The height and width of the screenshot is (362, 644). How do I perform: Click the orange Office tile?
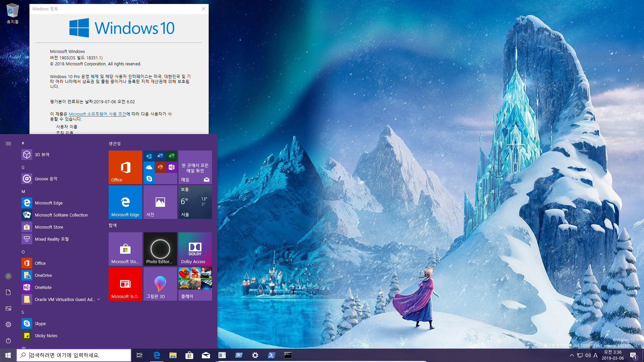[125, 167]
